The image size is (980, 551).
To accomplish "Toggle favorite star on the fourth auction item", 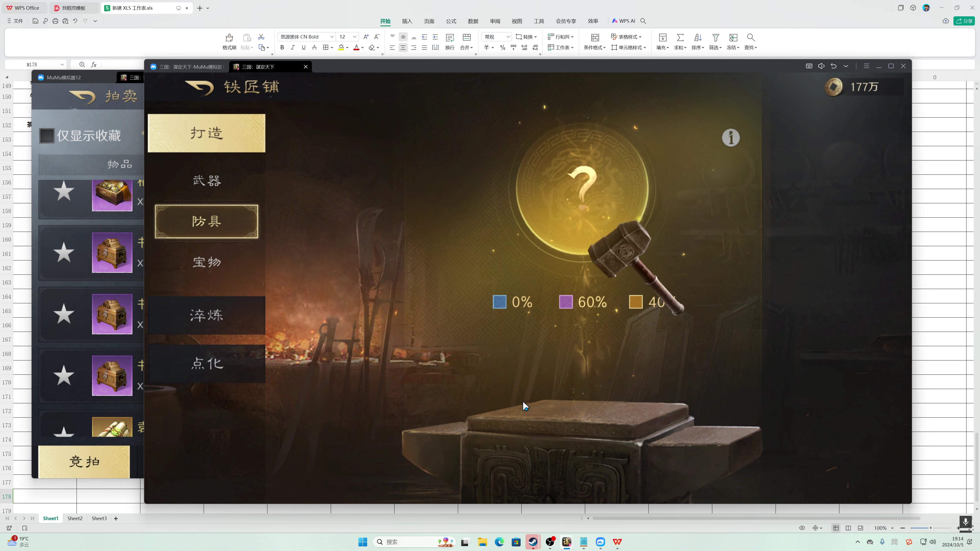I will point(64,375).
